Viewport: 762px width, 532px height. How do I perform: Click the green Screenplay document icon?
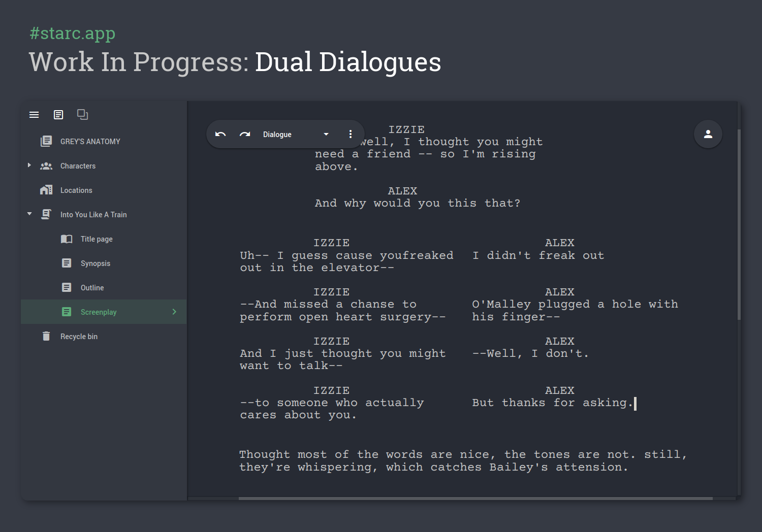(x=67, y=312)
